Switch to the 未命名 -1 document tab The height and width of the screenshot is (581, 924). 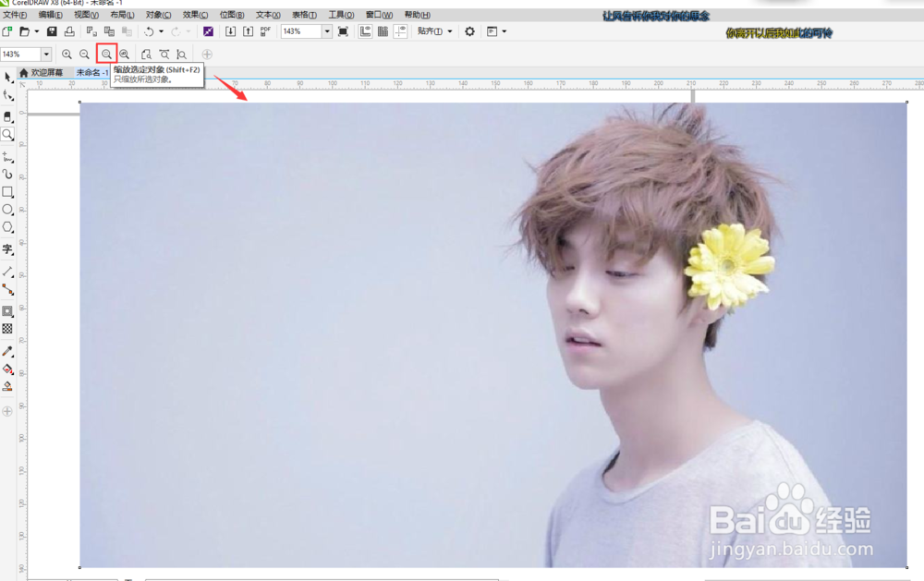[x=92, y=72]
